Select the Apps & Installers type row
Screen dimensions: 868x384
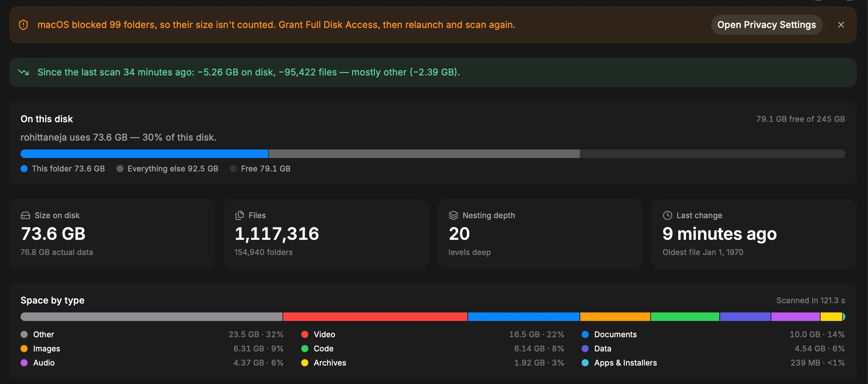tap(713, 363)
